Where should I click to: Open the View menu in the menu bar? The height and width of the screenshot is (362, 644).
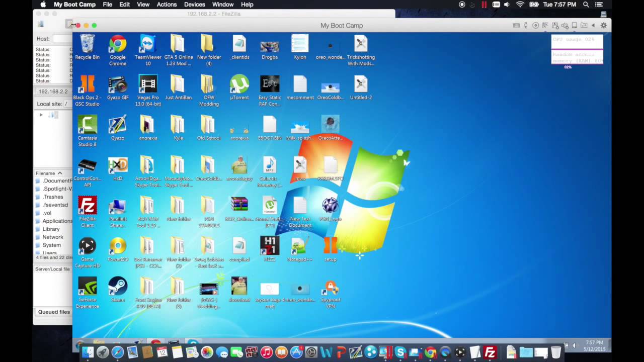click(x=143, y=5)
